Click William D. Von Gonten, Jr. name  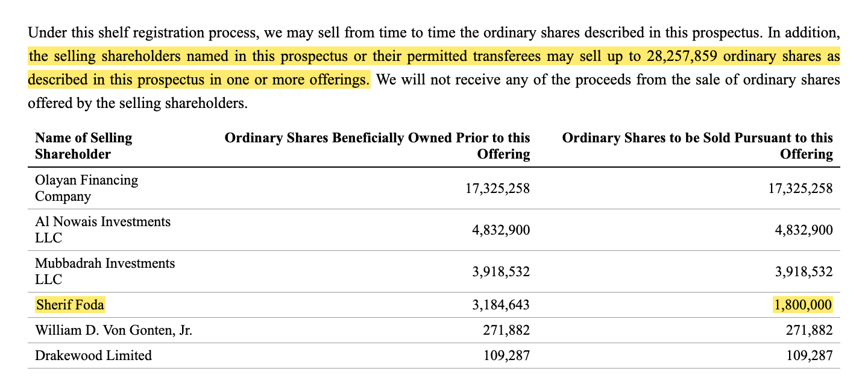[114, 331]
